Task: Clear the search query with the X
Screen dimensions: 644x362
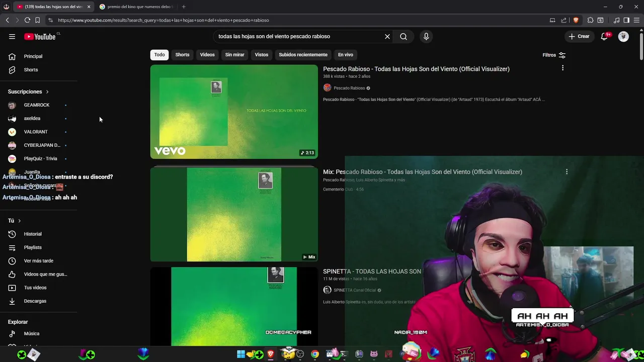Action: pos(387,36)
